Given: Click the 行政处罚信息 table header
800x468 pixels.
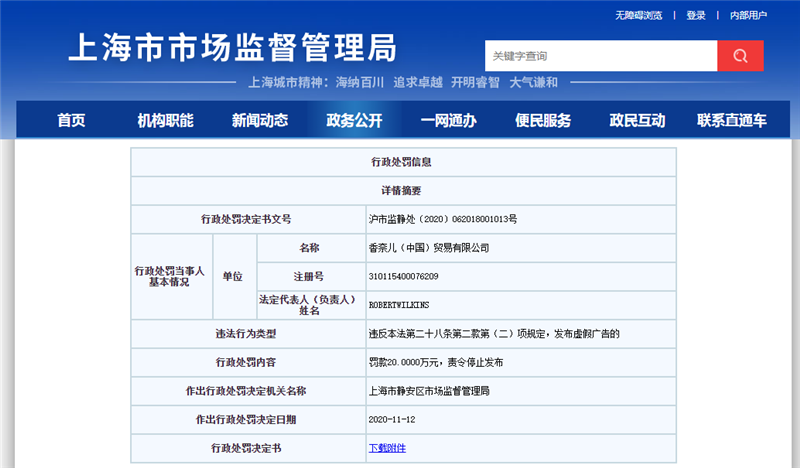Looking at the screenshot, I should (x=403, y=161).
